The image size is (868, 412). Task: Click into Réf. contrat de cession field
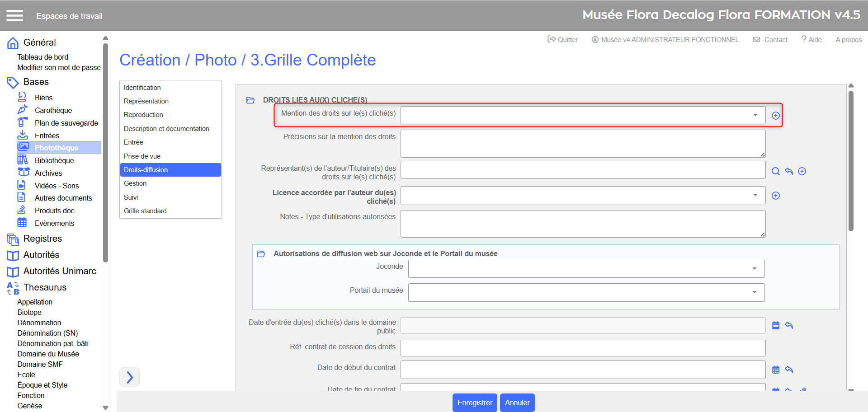583,348
